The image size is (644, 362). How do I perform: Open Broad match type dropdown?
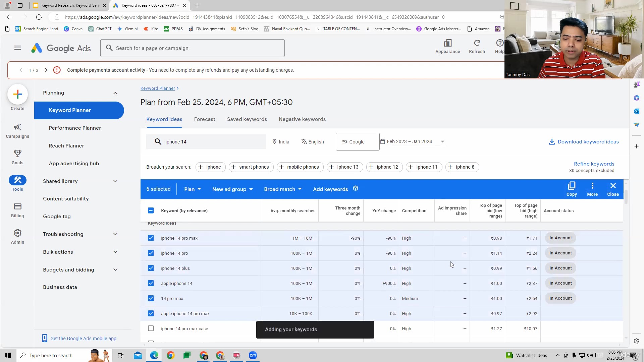coord(283,189)
